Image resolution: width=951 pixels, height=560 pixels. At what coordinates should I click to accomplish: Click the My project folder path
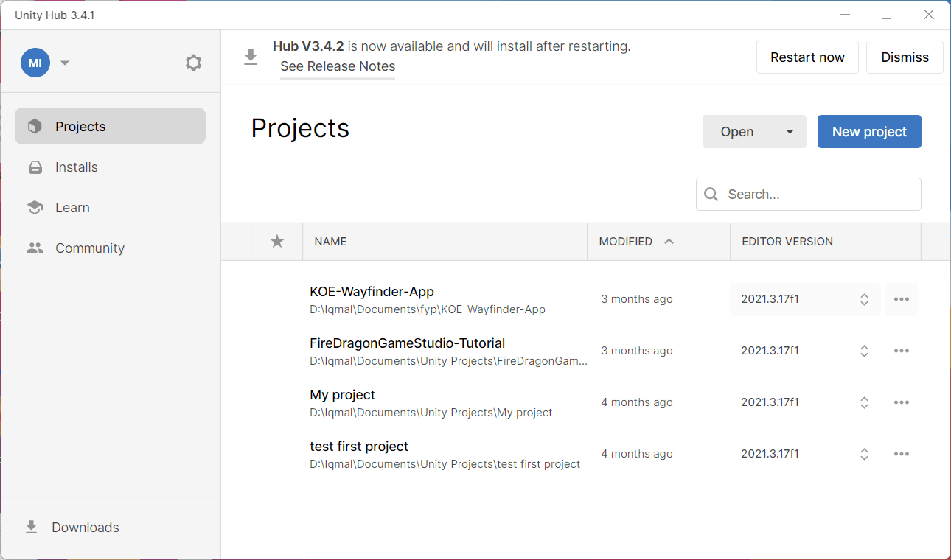click(x=431, y=413)
